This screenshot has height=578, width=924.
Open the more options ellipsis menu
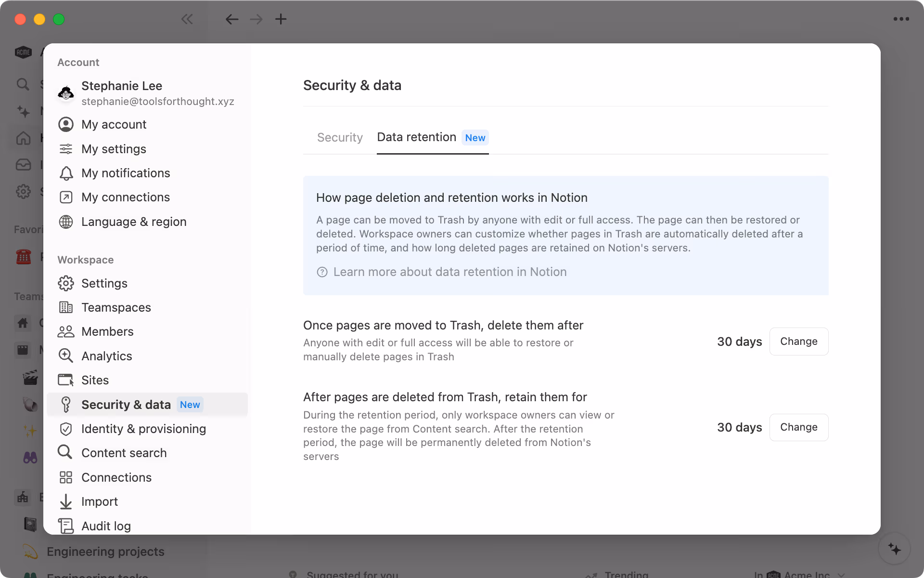coord(902,19)
